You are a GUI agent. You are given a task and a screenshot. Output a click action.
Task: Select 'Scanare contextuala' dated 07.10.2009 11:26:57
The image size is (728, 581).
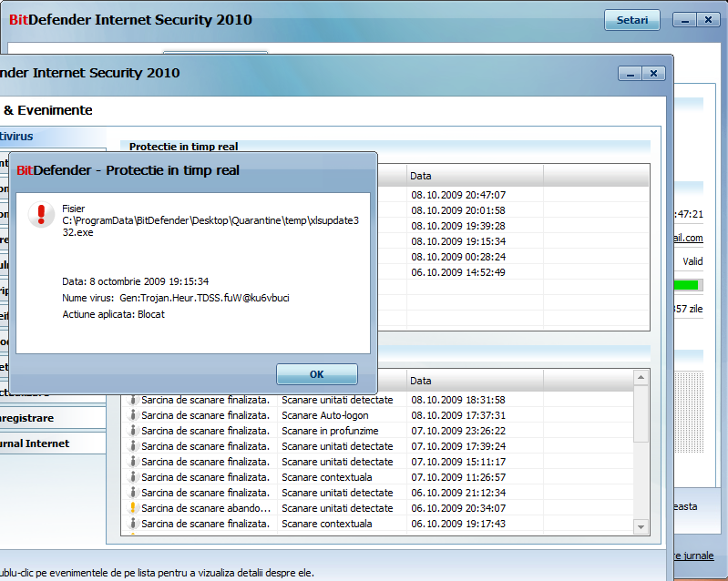[x=327, y=477]
